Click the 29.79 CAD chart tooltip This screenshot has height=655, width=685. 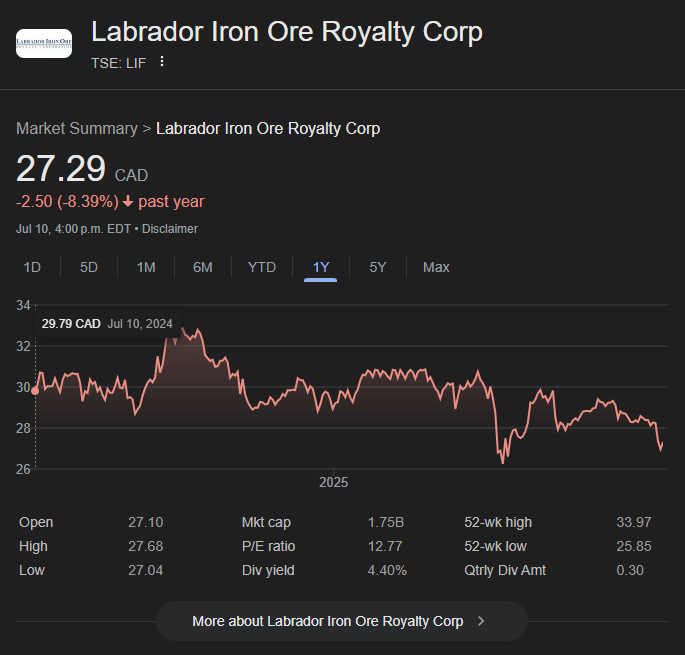107,324
